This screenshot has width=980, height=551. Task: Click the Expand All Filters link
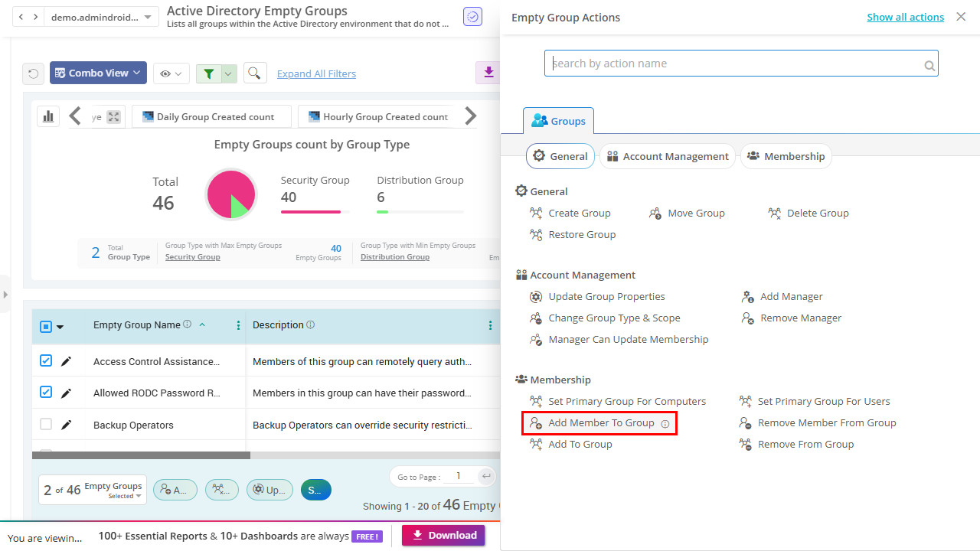(316, 73)
